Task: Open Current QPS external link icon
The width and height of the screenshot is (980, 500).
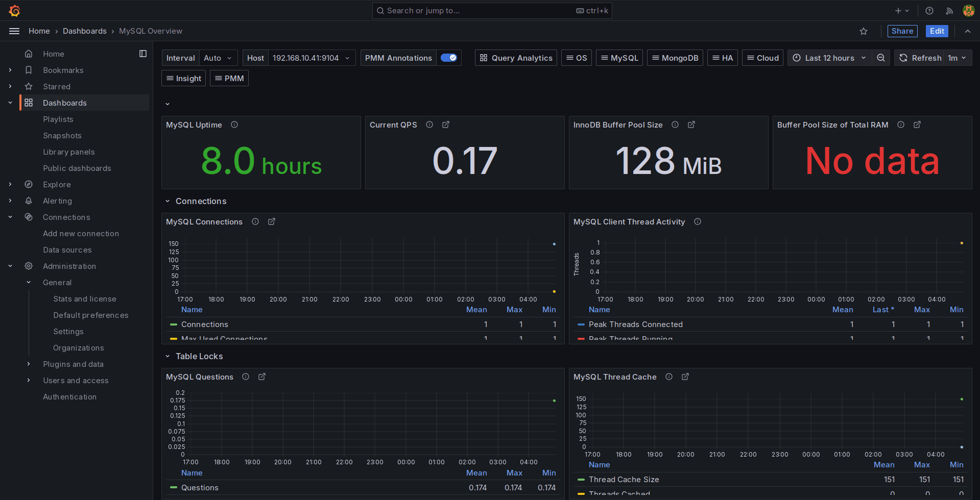Action: pos(446,124)
